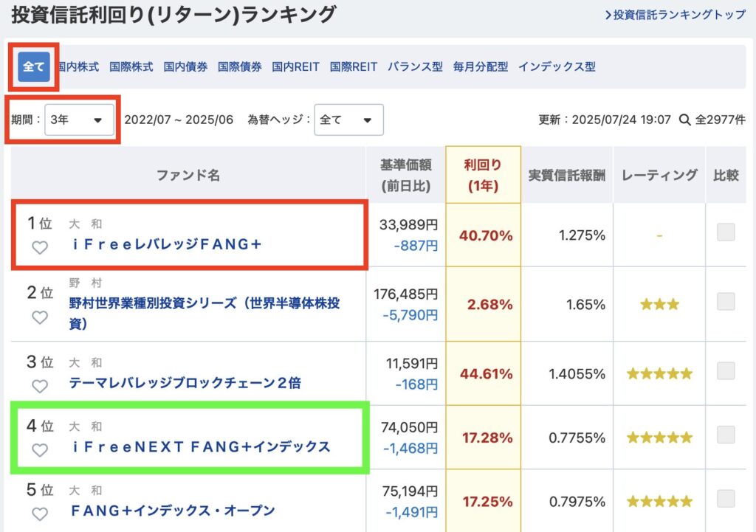
Task: Open the 毎月分配型 tab
Action: tap(480, 66)
